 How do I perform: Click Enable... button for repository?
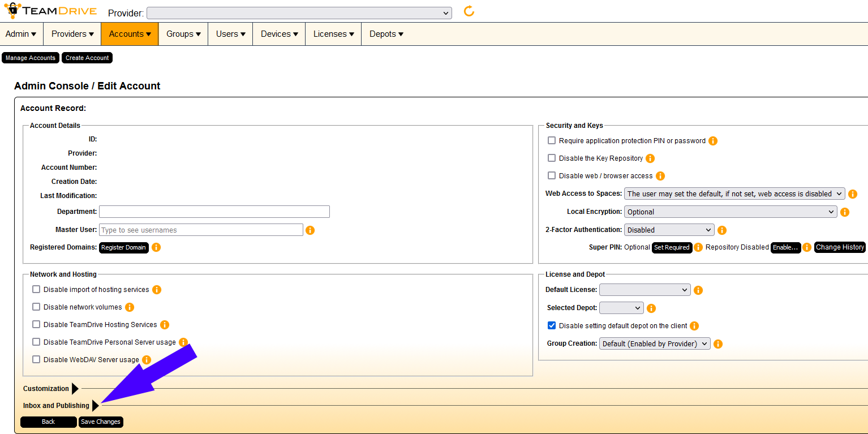785,247
